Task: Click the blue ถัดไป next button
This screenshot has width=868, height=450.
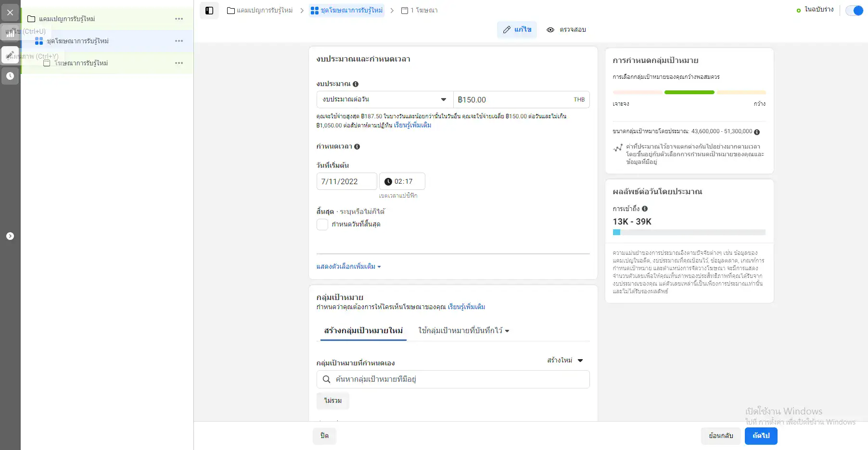Action: tap(761, 436)
